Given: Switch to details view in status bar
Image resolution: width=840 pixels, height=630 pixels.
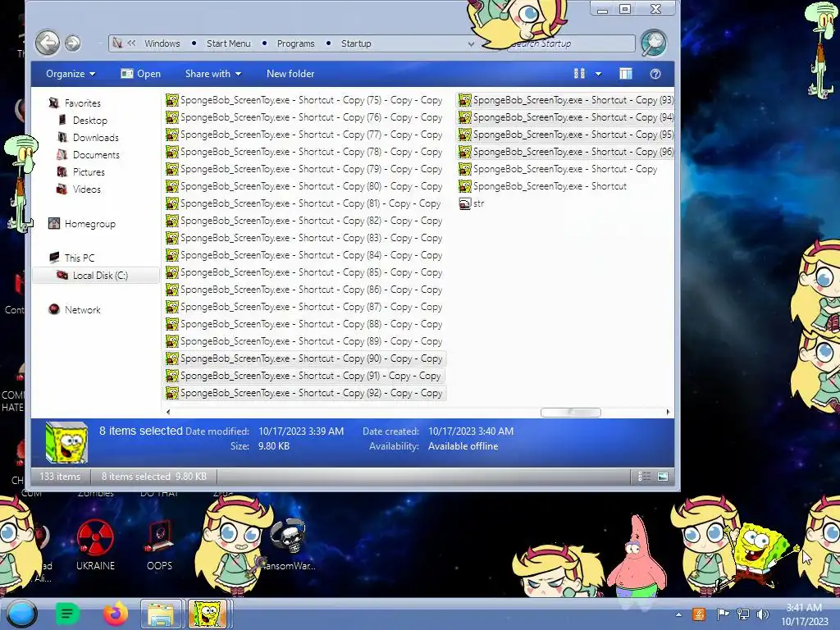Looking at the screenshot, I should pyautogui.click(x=645, y=477).
